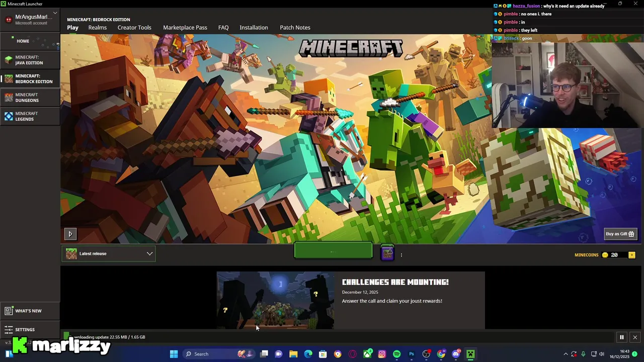Open the Marketplace Pass tab
Image resolution: width=644 pixels, height=362 pixels.
click(x=185, y=28)
